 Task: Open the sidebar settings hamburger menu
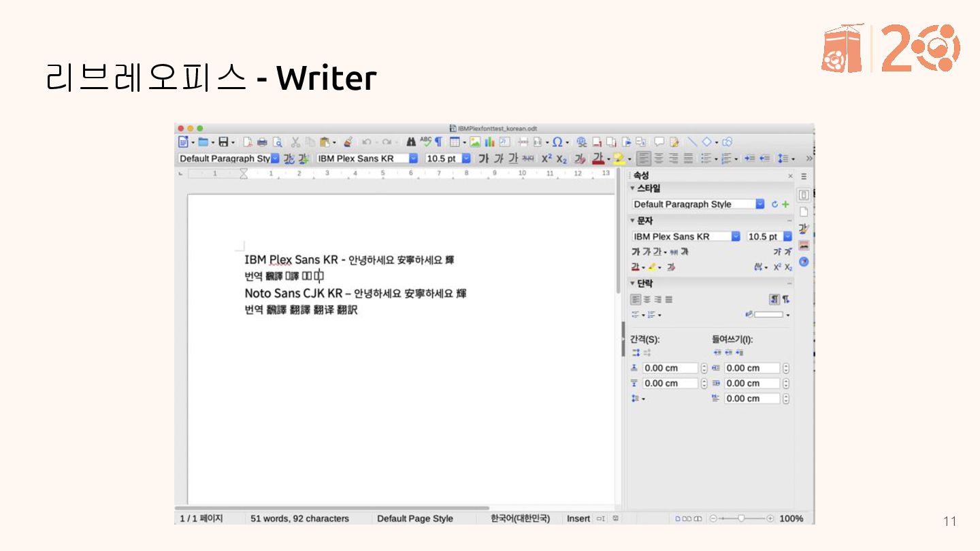804,176
